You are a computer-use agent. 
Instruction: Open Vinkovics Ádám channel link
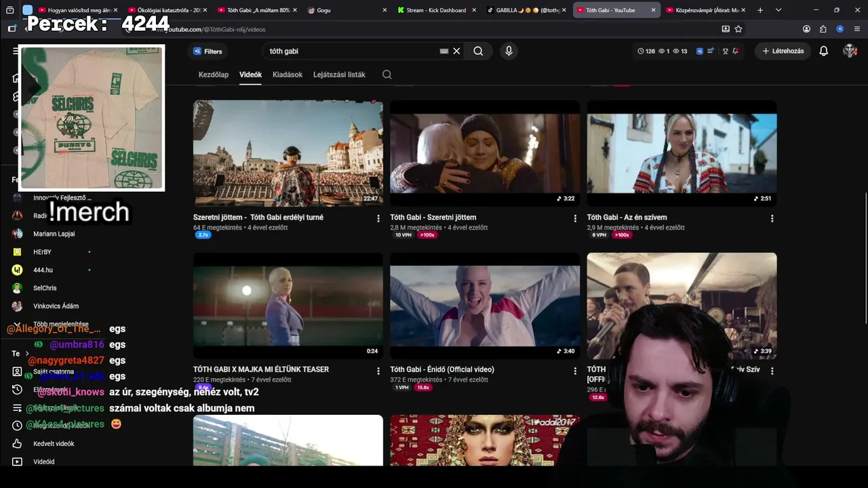pyautogui.click(x=56, y=306)
